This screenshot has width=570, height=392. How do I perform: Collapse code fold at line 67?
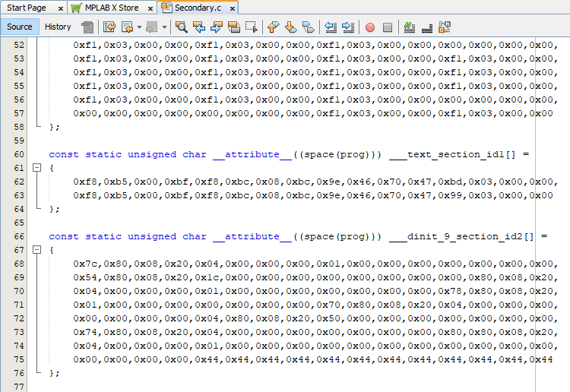tap(36, 250)
